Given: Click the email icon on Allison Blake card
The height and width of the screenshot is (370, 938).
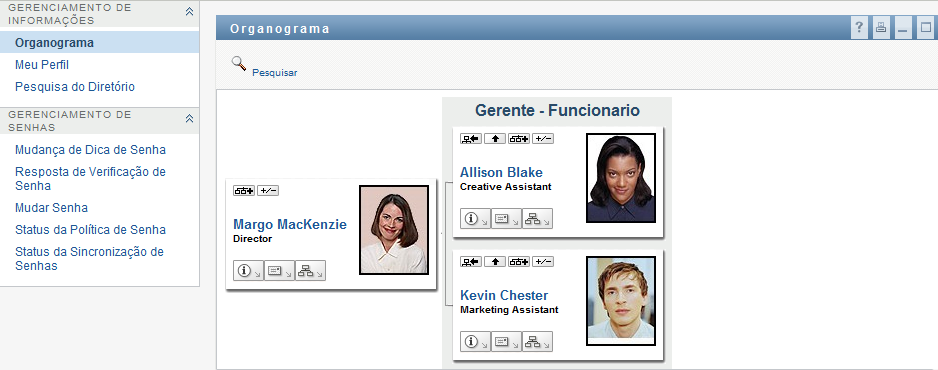Looking at the screenshot, I should (506, 219).
